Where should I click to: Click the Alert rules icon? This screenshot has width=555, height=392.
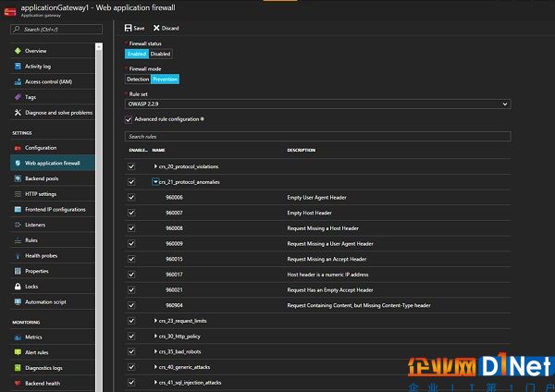(18, 352)
